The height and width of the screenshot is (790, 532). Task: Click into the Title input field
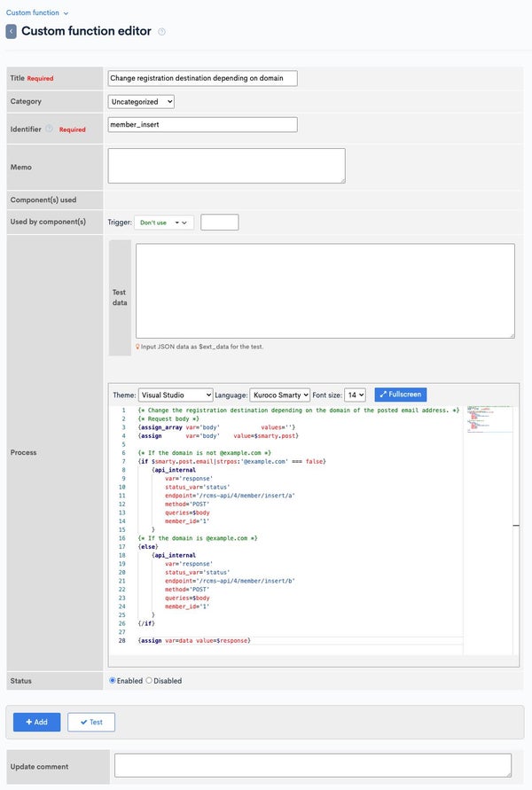(x=202, y=78)
